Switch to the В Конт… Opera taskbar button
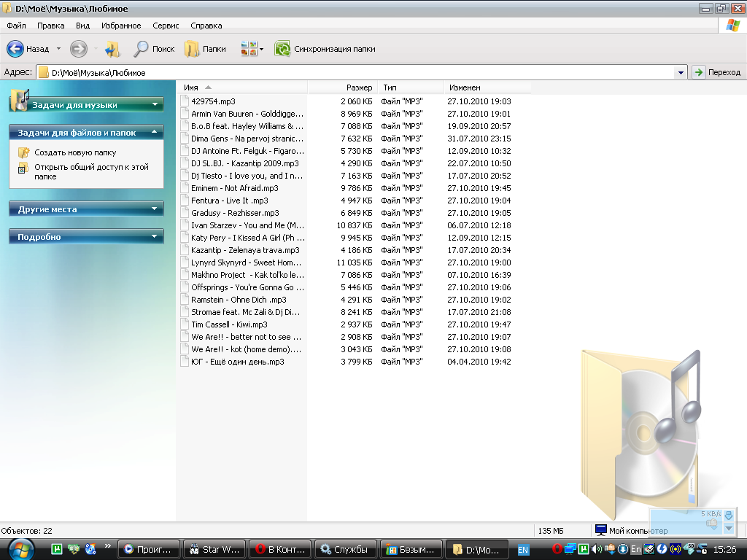The height and width of the screenshot is (560, 747). (x=280, y=550)
